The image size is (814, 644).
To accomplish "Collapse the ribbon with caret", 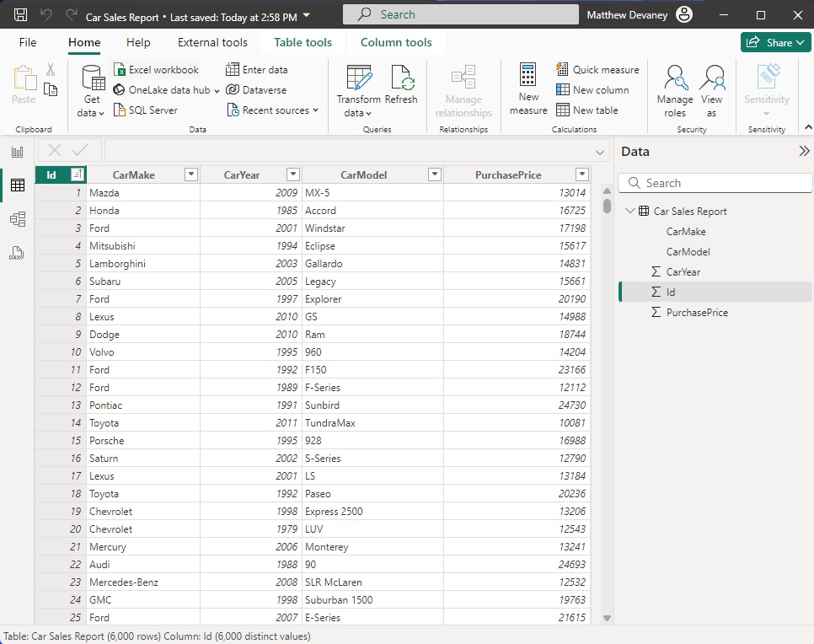I will tap(808, 127).
